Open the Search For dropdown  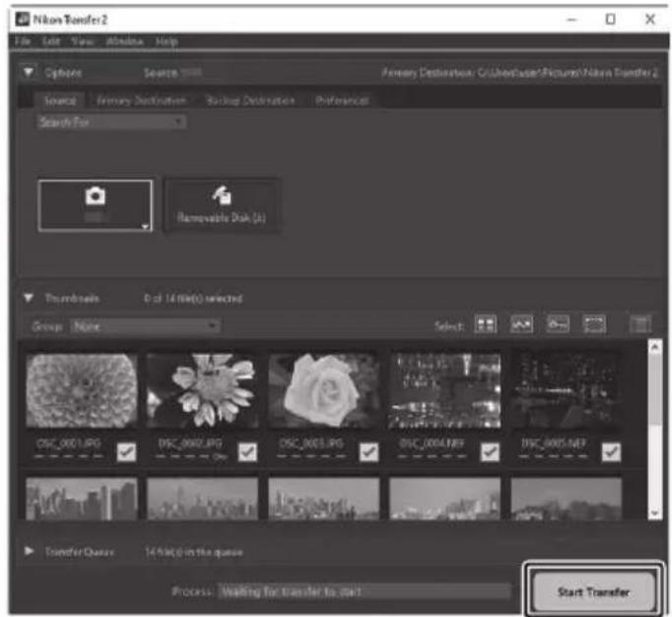pos(111,122)
